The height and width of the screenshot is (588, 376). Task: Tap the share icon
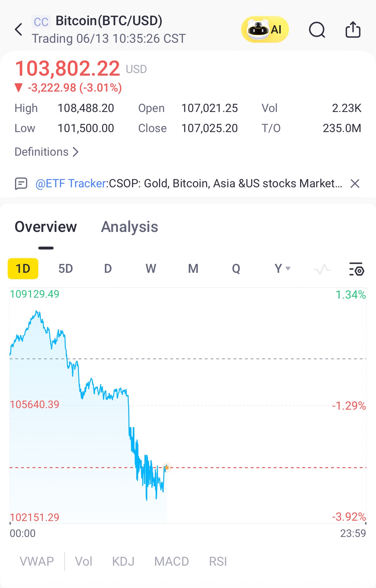(x=353, y=30)
